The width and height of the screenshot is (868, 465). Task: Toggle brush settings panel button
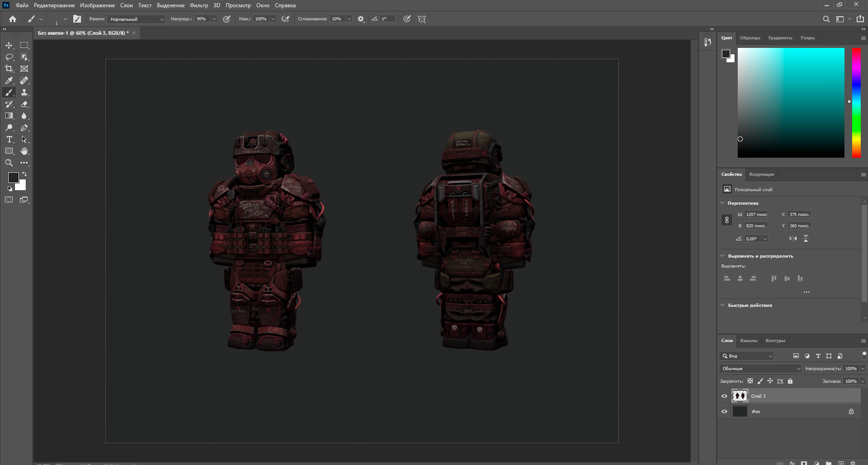(77, 19)
